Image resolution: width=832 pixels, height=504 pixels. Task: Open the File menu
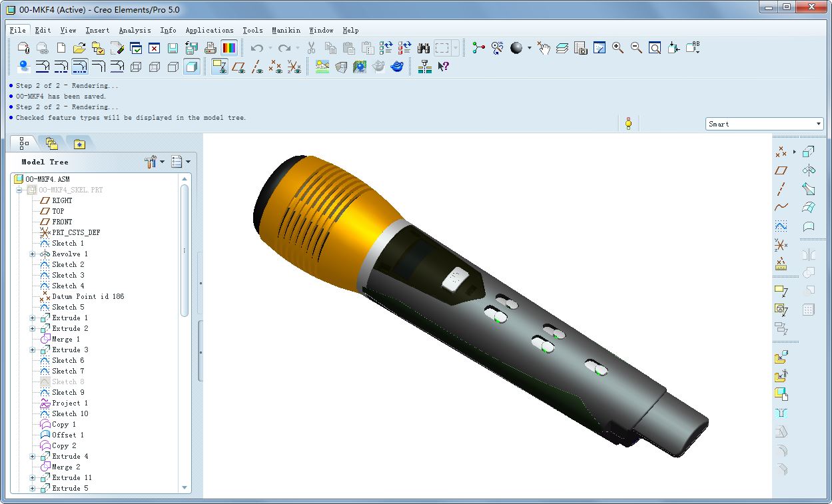click(x=18, y=30)
